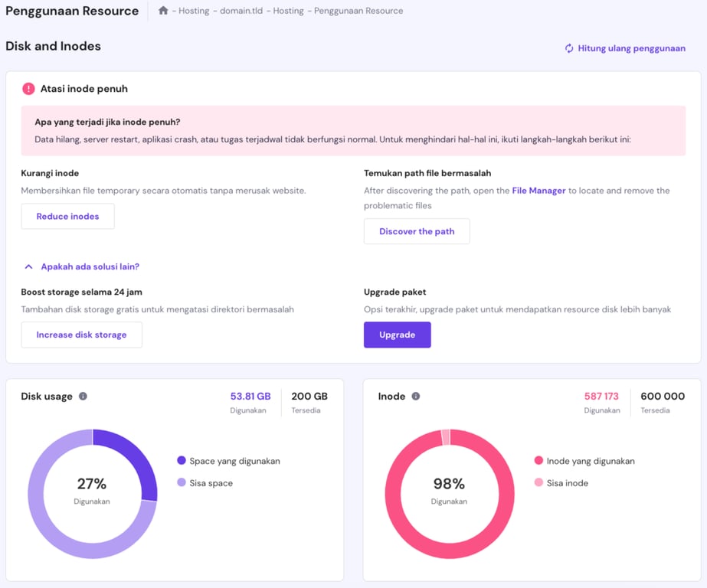The height and width of the screenshot is (588, 707).
Task: Click the home icon in the breadcrumb
Action: pos(162,11)
